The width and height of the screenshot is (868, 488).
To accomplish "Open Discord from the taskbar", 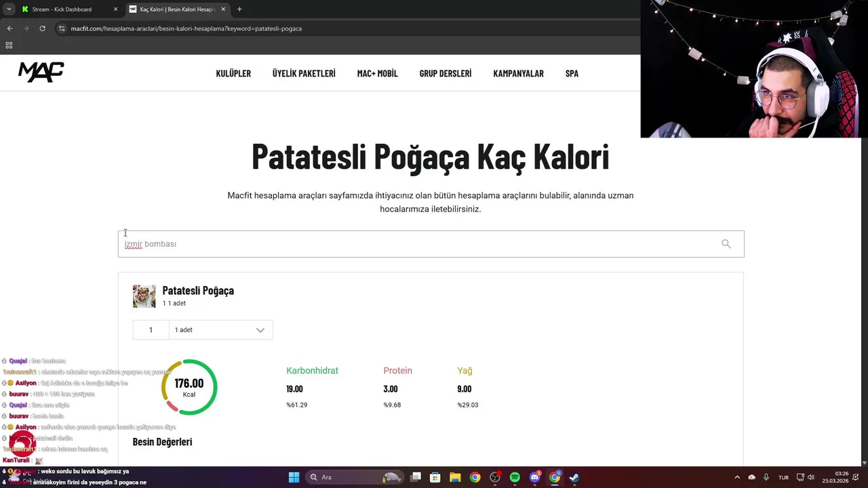I will click(x=535, y=477).
